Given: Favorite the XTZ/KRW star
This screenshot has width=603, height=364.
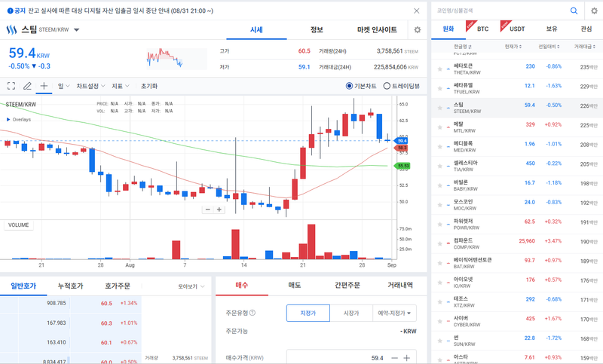Looking at the screenshot, I should tap(439, 301).
